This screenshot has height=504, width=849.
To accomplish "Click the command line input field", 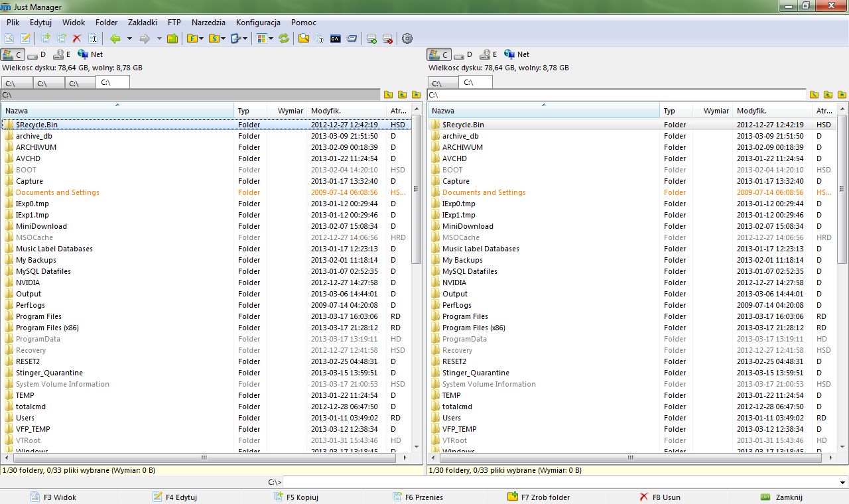I will 560,482.
